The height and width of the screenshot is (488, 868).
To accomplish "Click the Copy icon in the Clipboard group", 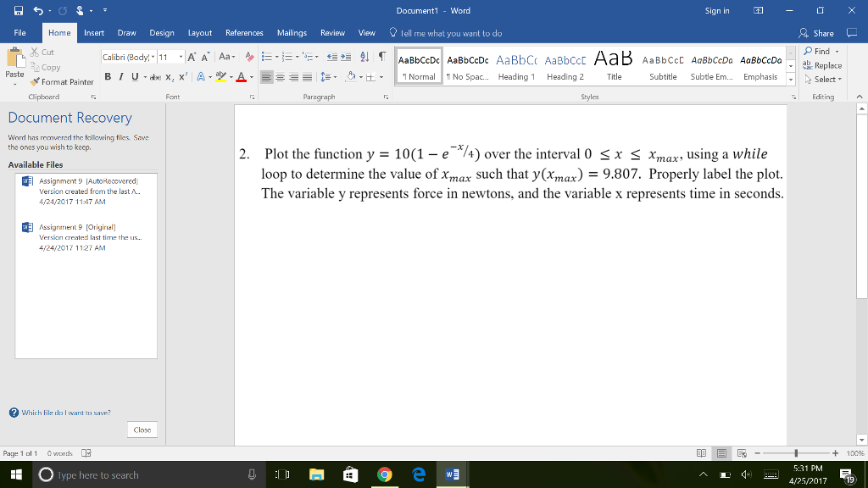I will [x=35, y=66].
